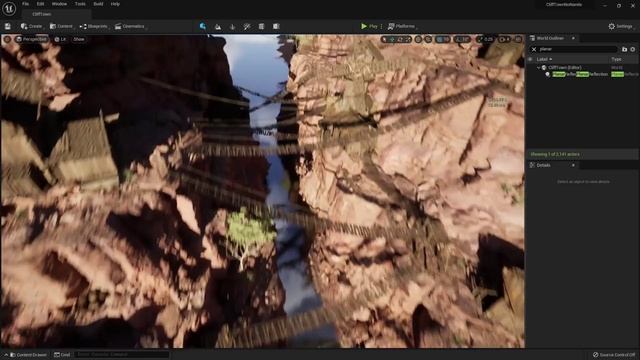Sort outliner by Label column
The width and height of the screenshot is (640, 360).
tap(544, 59)
